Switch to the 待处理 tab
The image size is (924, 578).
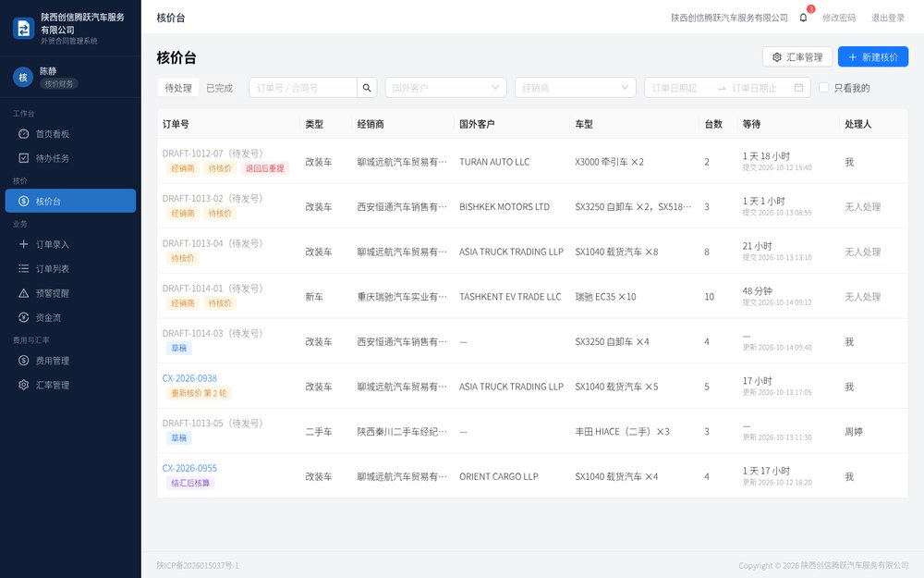click(x=178, y=88)
